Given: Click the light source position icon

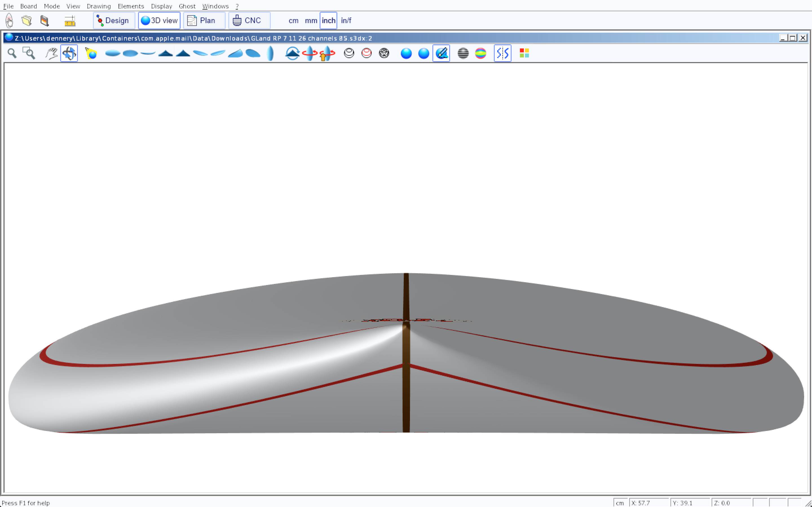Looking at the screenshot, I should coord(91,53).
